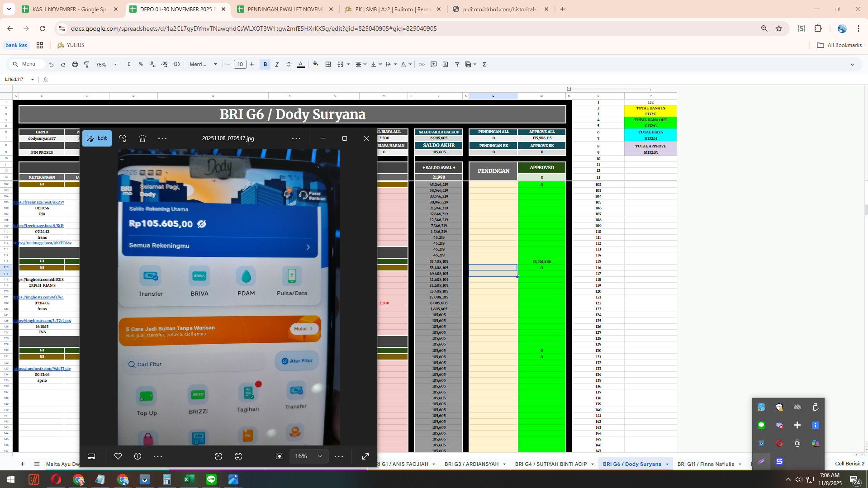Viewport: 868px width, 488px height.
Task: Insert link toolbar icon
Action: click(x=422, y=64)
